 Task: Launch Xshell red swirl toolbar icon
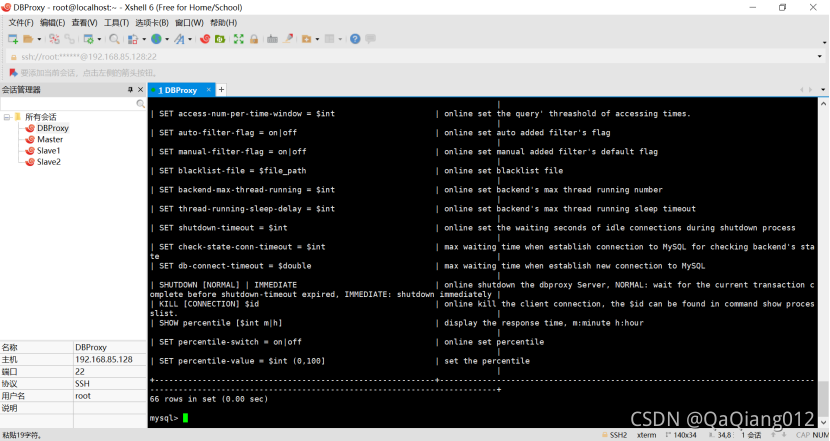tap(205, 39)
